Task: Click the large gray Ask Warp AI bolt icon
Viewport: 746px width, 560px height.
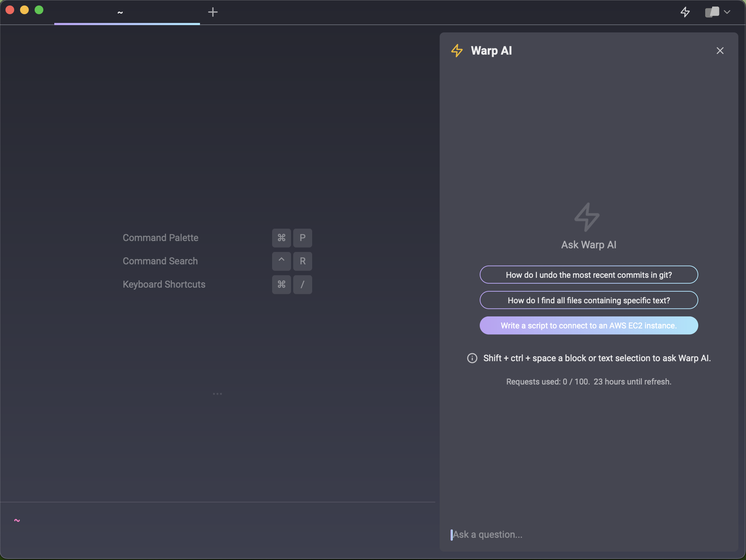Action: pyautogui.click(x=587, y=217)
